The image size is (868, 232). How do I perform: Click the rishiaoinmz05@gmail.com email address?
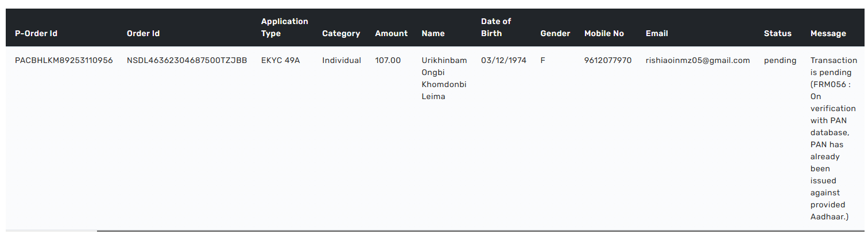697,60
